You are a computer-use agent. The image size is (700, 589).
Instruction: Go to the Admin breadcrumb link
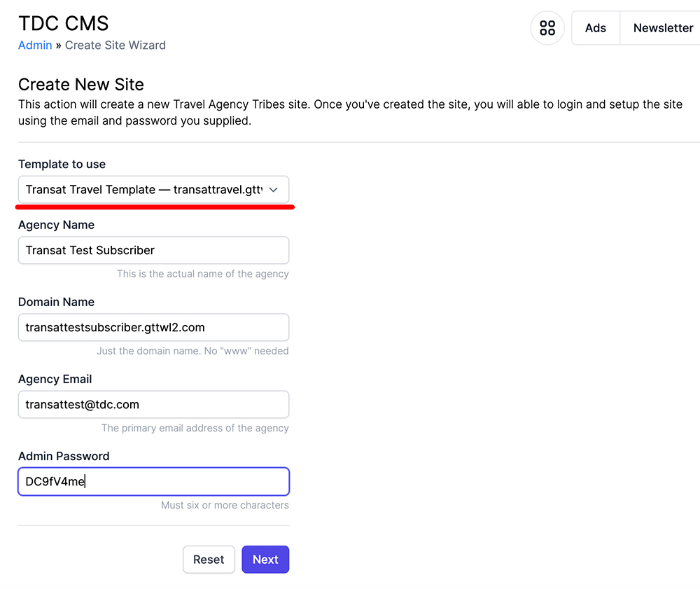click(35, 46)
